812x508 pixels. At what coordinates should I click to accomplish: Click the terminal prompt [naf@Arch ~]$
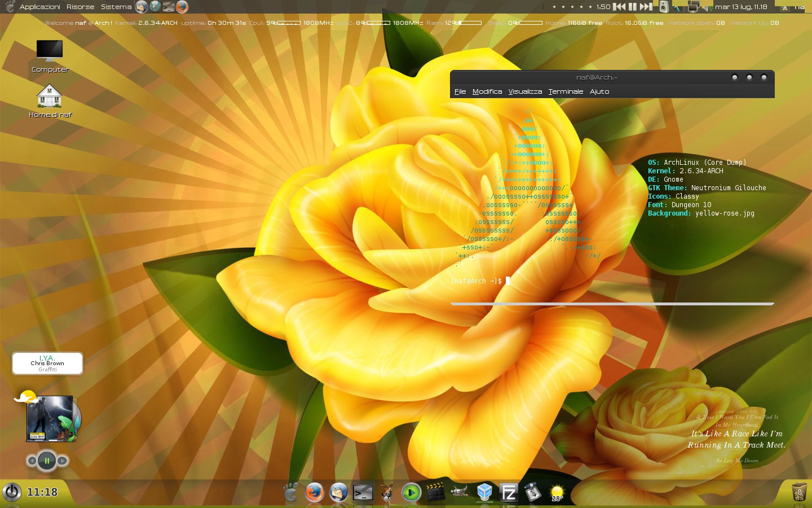point(476,281)
